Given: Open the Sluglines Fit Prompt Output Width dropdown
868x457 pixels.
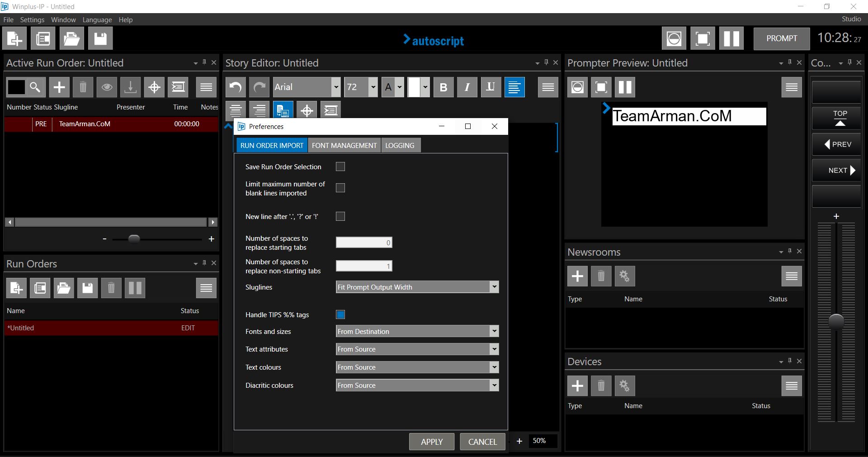Looking at the screenshot, I should point(494,287).
